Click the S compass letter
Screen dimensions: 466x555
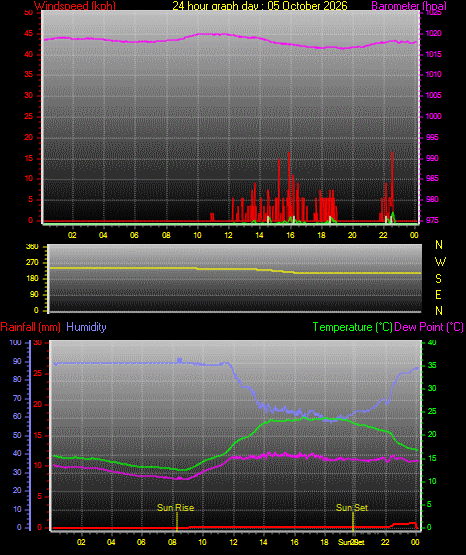438,279
